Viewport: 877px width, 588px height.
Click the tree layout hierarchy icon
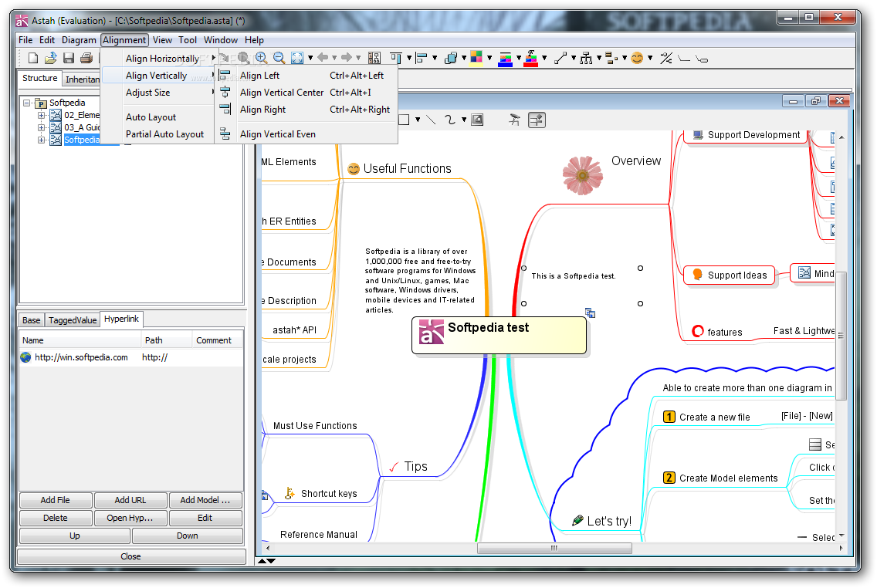tap(586, 58)
